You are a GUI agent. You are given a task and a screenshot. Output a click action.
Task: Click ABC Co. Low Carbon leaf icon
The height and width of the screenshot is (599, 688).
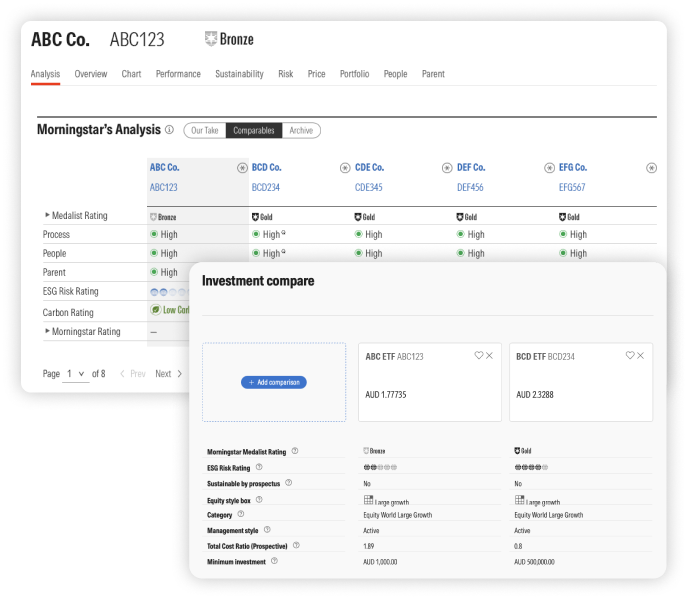155,309
